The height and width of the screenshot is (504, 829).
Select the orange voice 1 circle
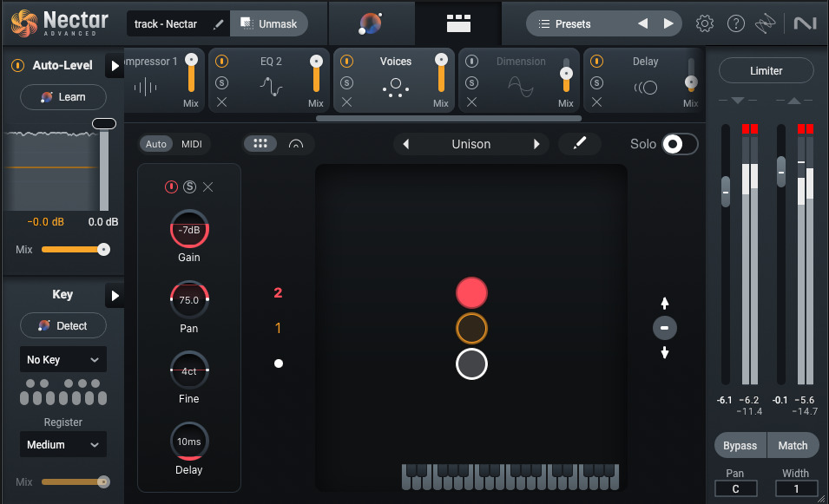coord(471,328)
